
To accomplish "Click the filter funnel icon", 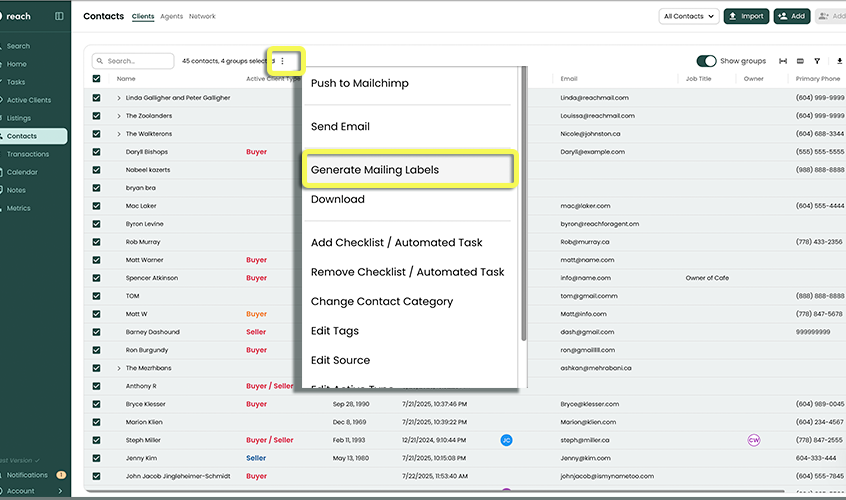I will coord(817,61).
